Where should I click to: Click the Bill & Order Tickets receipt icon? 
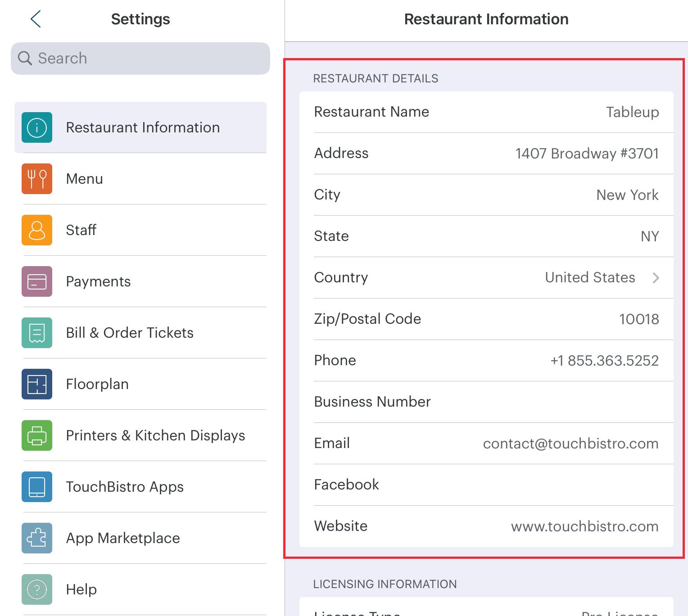point(37,333)
